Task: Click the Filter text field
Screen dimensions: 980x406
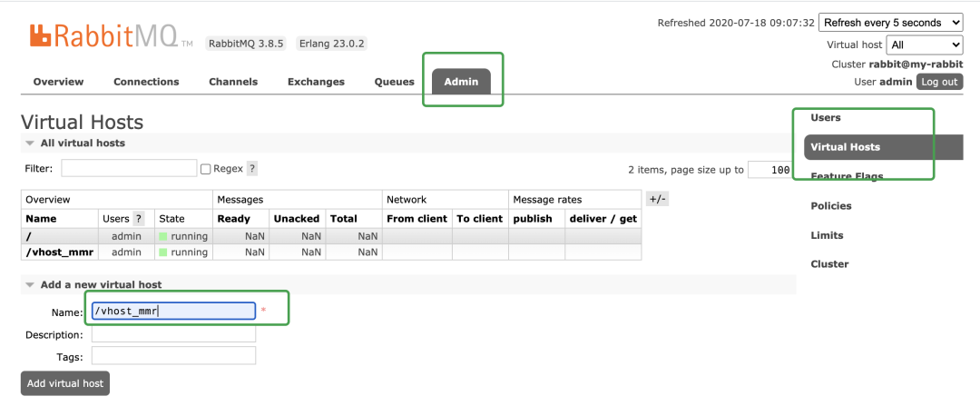Action: click(130, 168)
